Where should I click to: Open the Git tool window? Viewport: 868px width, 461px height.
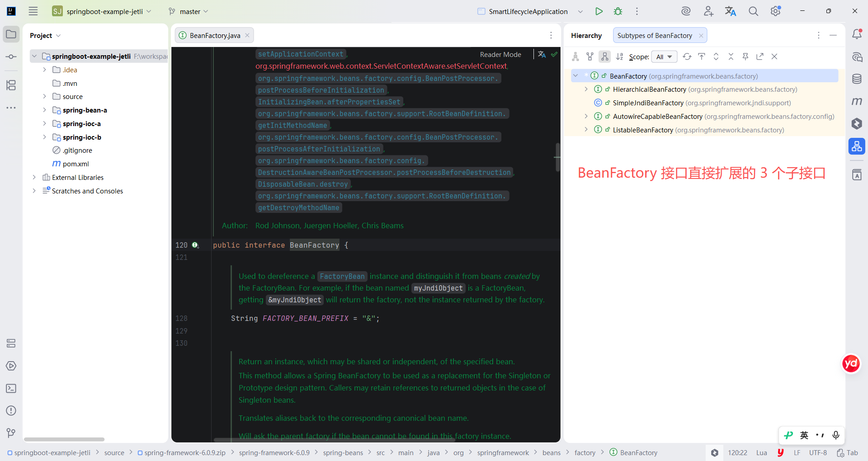coord(11,433)
